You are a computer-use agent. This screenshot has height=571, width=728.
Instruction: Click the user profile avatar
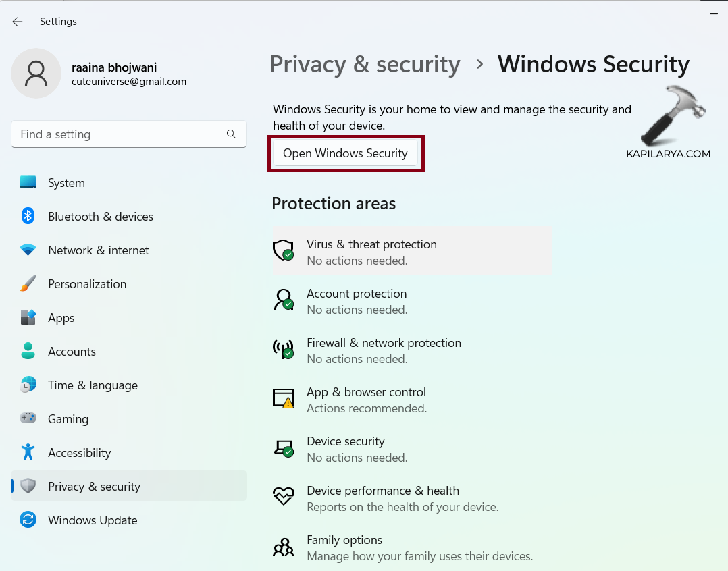pos(36,73)
